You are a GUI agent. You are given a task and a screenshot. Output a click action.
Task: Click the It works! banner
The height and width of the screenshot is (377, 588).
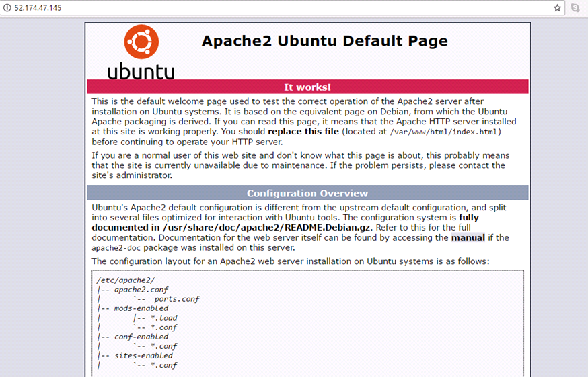coord(308,87)
